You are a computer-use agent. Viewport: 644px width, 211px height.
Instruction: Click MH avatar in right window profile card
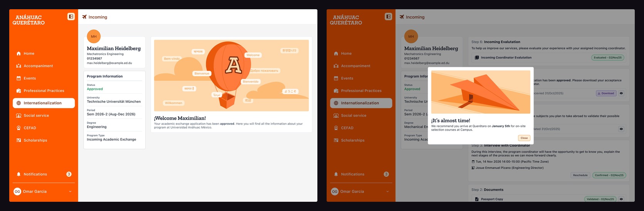[x=411, y=37]
